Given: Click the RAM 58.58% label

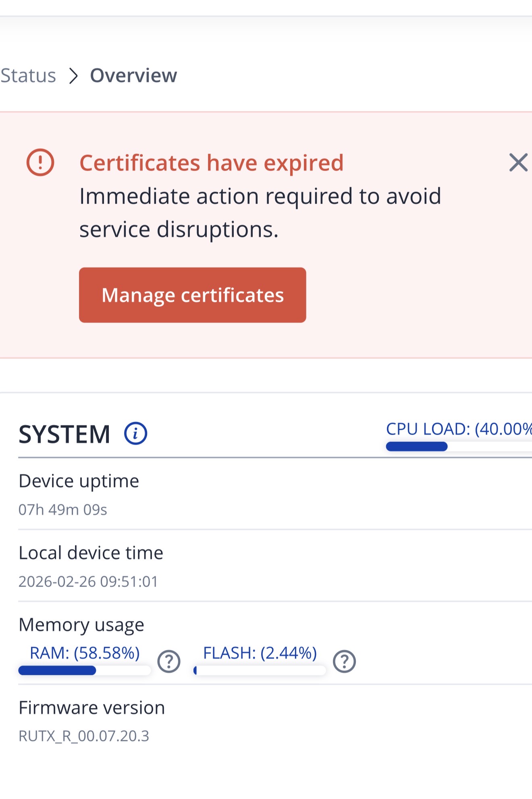Looking at the screenshot, I should [x=85, y=653].
